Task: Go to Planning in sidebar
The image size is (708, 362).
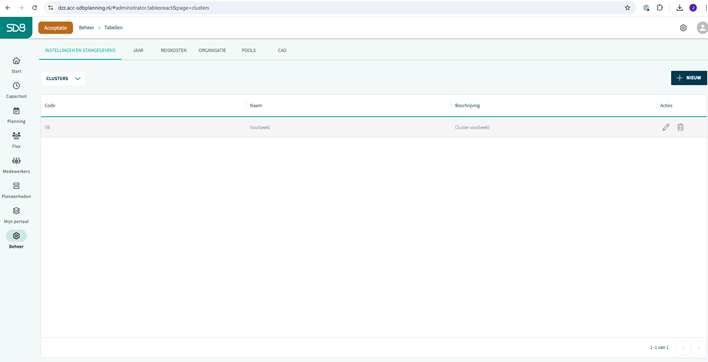Action: (x=16, y=115)
